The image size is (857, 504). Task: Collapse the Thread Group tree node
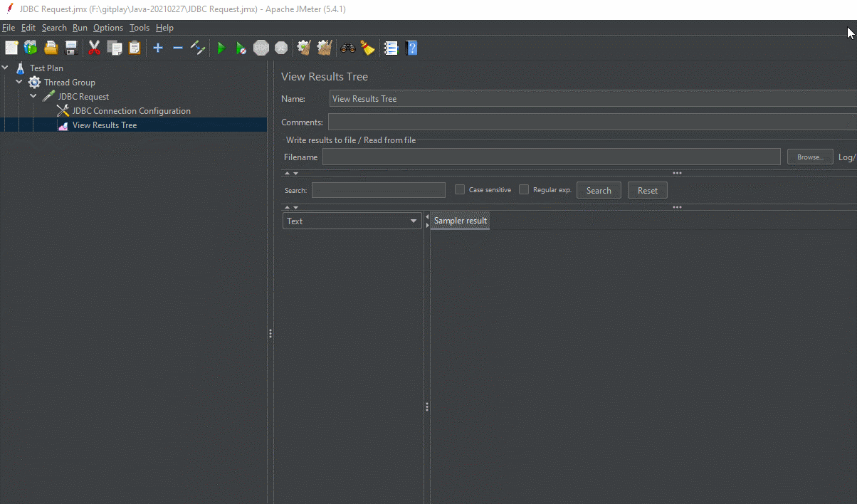(x=19, y=82)
